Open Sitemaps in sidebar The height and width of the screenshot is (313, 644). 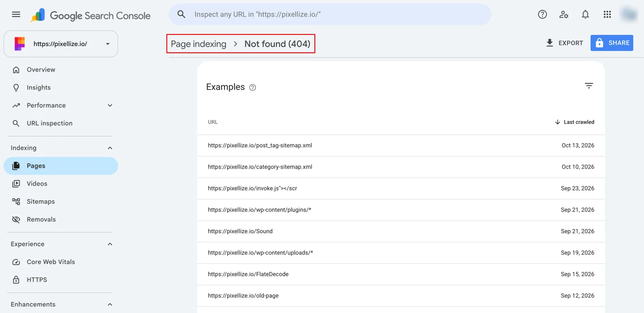click(x=61, y=202)
